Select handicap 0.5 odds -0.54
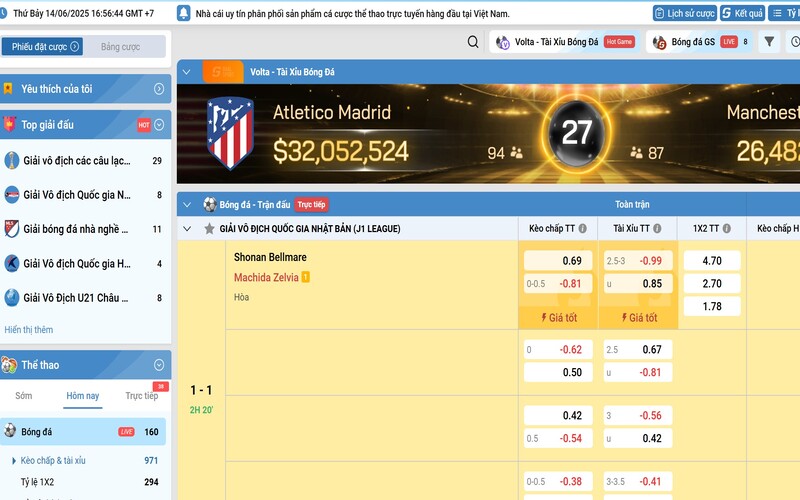Screen dimensions: 800x500 (558, 438)
